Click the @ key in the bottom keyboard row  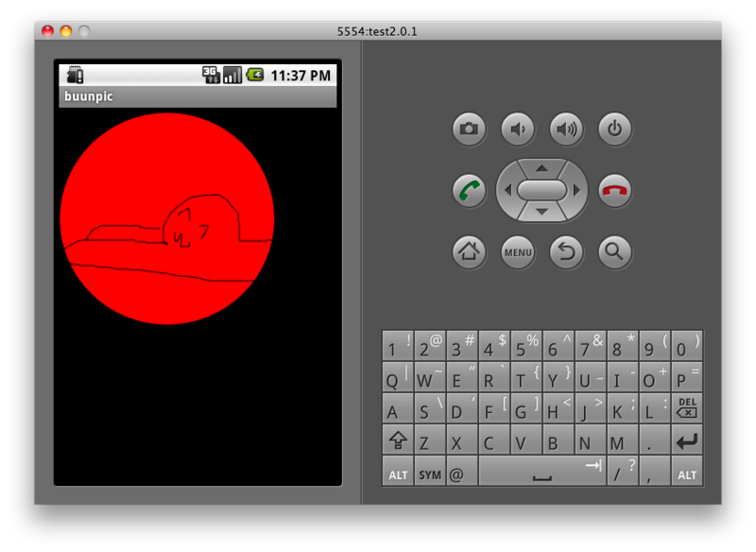(x=462, y=471)
